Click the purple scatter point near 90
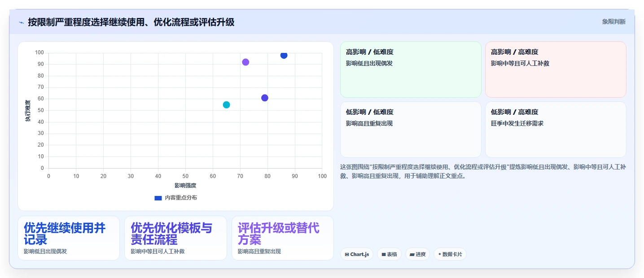The width and height of the screenshot is (644, 278). click(x=245, y=62)
